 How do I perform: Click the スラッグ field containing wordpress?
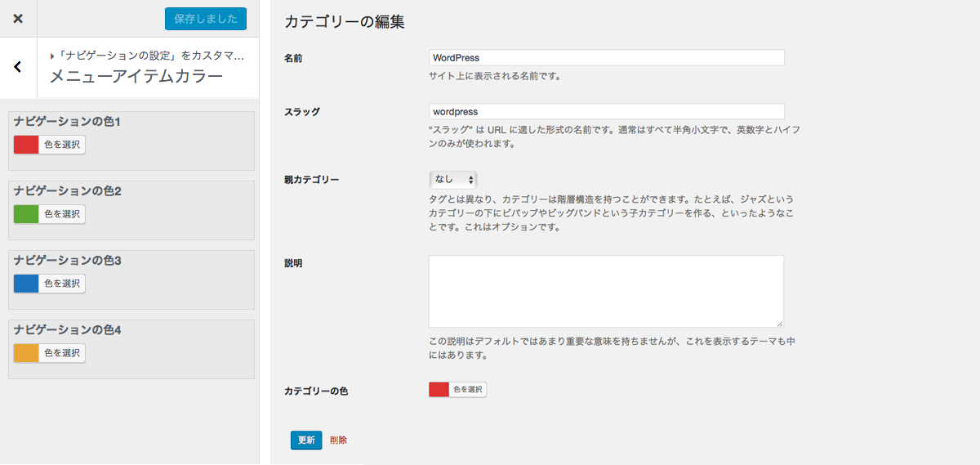(607, 111)
